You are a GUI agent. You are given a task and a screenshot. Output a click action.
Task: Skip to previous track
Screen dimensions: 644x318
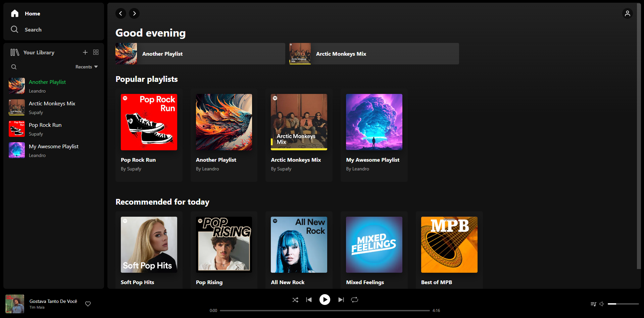pyautogui.click(x=309, y=300)
